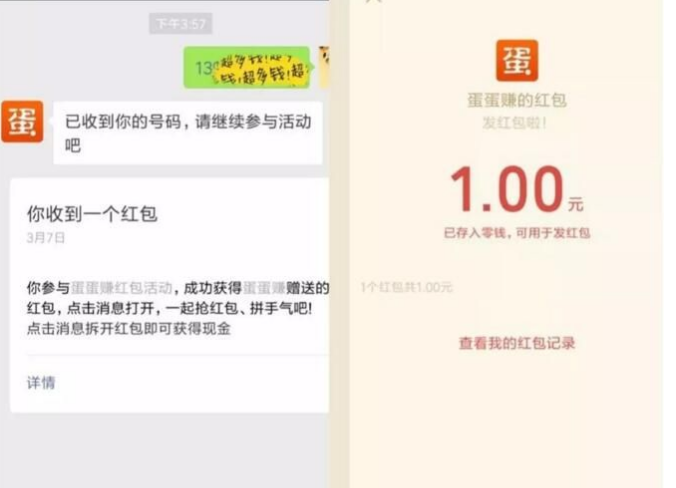This screenshot has height=488, width=676.
Task: Tap the 1个红包共1.00元 summary line
Action: tap(406, 287)
